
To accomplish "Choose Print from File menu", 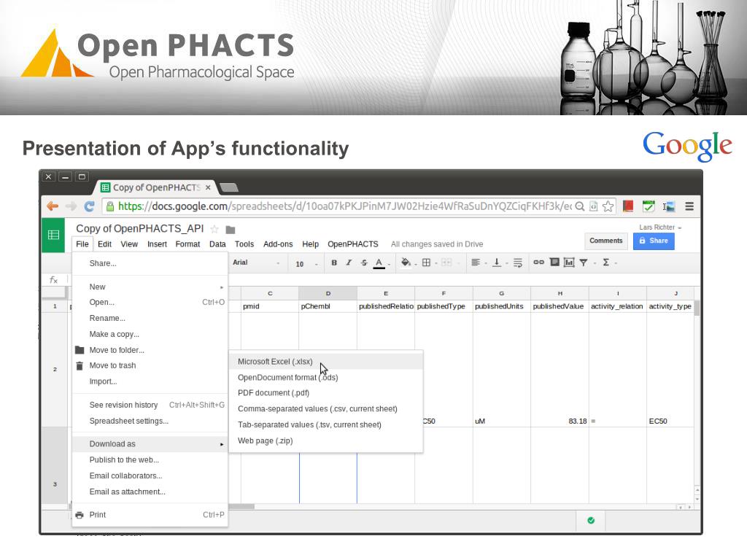I will point(150,515).
